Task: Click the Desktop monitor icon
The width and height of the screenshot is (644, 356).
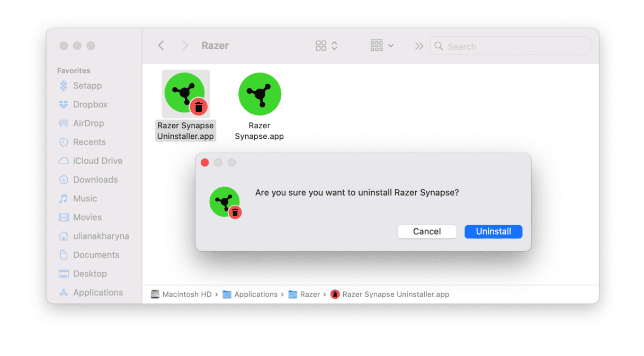Action: tap(64, 274)
